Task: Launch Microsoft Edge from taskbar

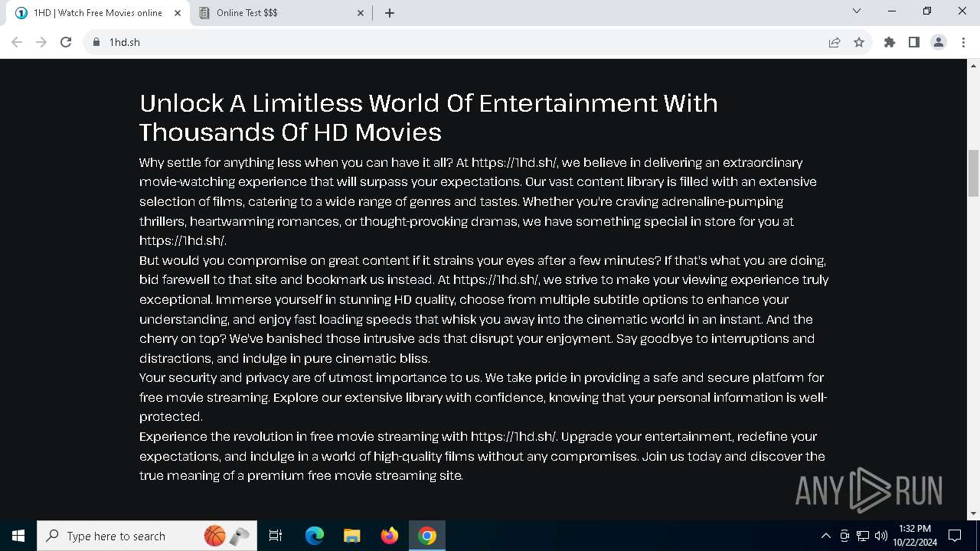Action: pos(315,536)
